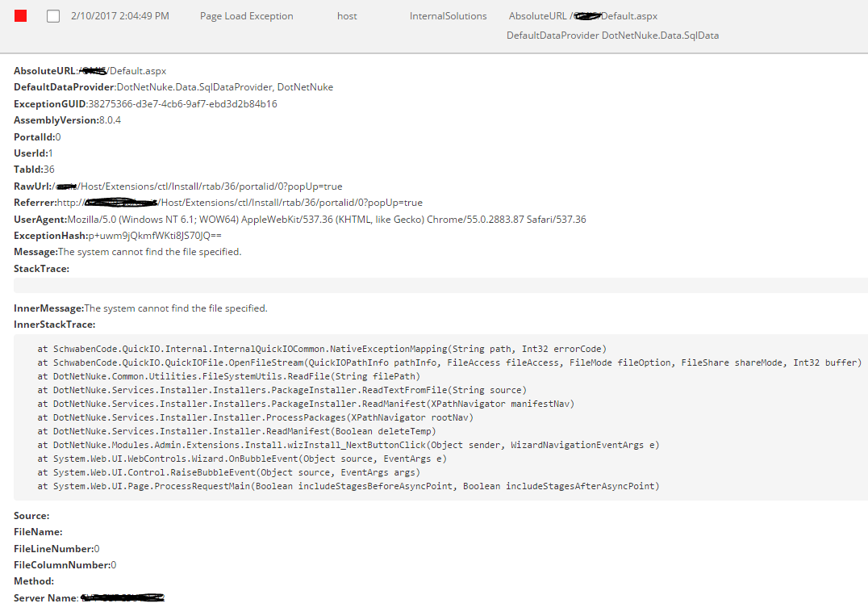This screenshot has width=868, height=616.
Task: Click the Installer.ReadManifest(Boolean deleteTemp) line
Action: pos(237,432)
